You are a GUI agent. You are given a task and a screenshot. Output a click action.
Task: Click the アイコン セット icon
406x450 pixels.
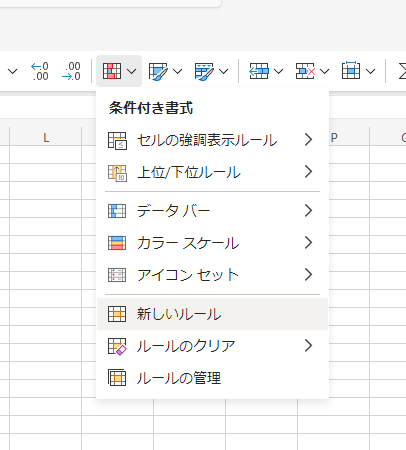point(117,275)
